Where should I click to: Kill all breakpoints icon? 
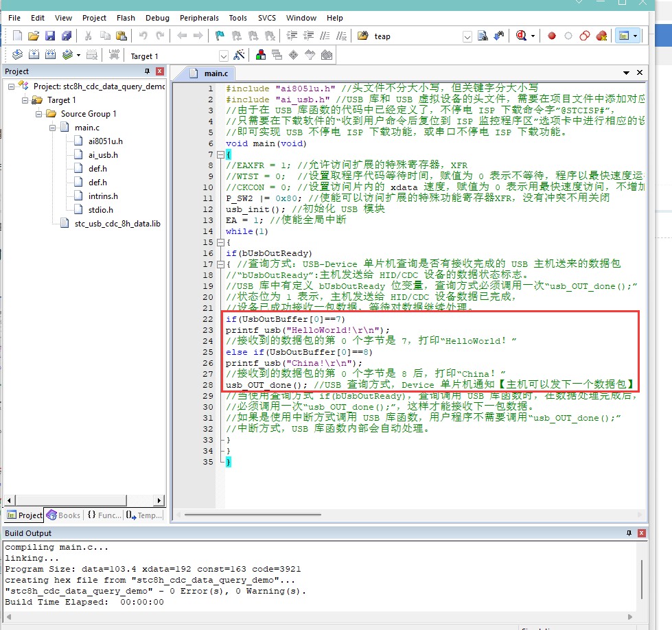[601, 36]
